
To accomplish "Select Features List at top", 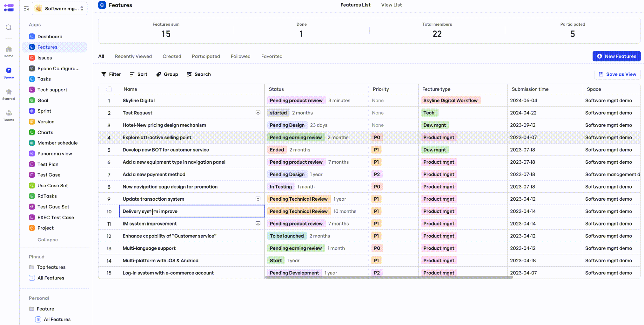I will pyautogui.click(x=355, y=5).
